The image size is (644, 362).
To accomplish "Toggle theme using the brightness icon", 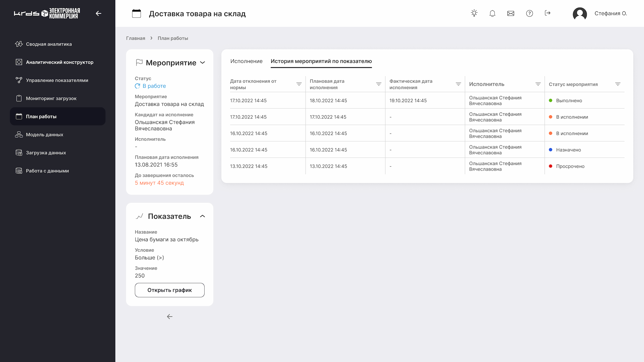I will 474,13.
